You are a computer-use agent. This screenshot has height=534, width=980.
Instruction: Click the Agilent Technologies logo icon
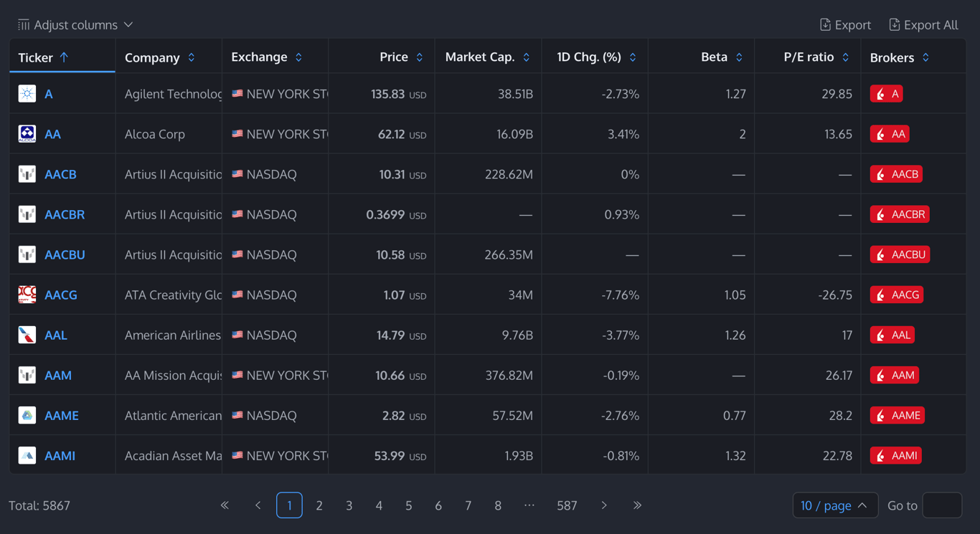pyautogui.click(x=27, y=94)
